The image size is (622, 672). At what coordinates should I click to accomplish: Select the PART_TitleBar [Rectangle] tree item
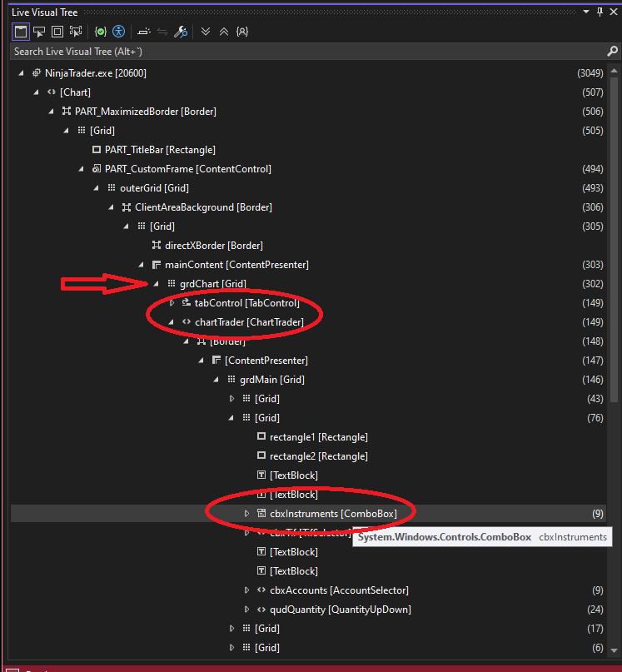(x=159, y=150)
